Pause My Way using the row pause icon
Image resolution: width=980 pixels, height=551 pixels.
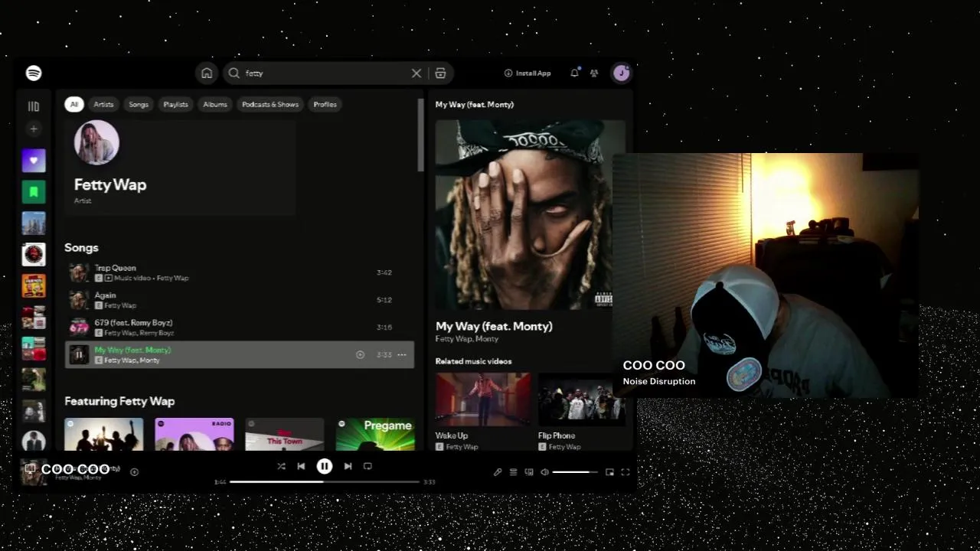click(79, 355)
